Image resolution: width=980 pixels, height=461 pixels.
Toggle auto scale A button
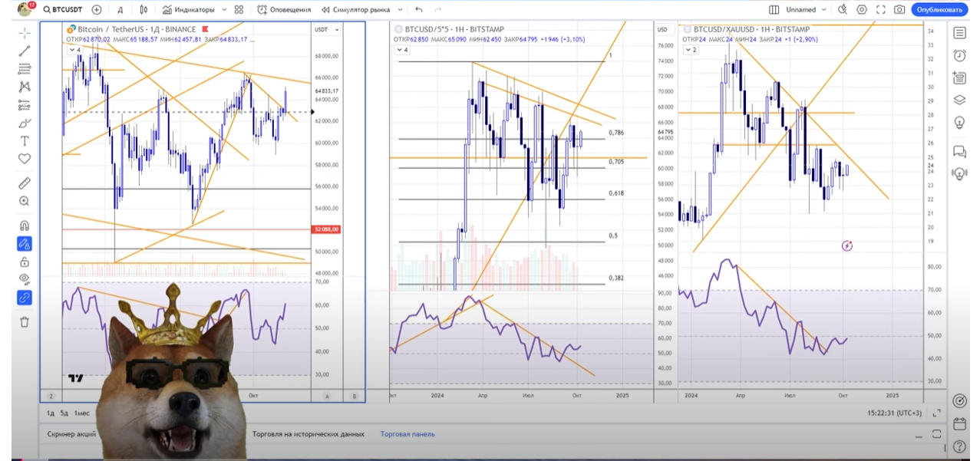[x=327, y=397]
